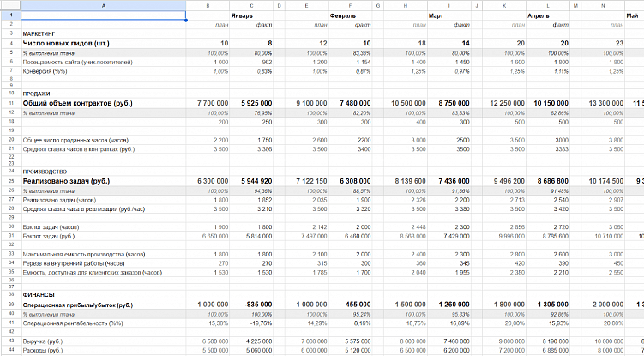Click the value 4 225 000
This screenshot has height=356, width=644.
point(259,341)
